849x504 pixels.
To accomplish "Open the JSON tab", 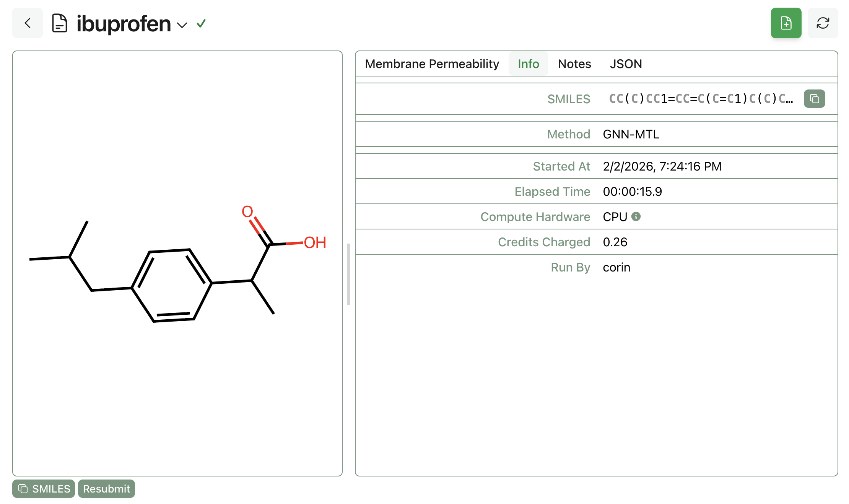I will (x=626, y=64).
